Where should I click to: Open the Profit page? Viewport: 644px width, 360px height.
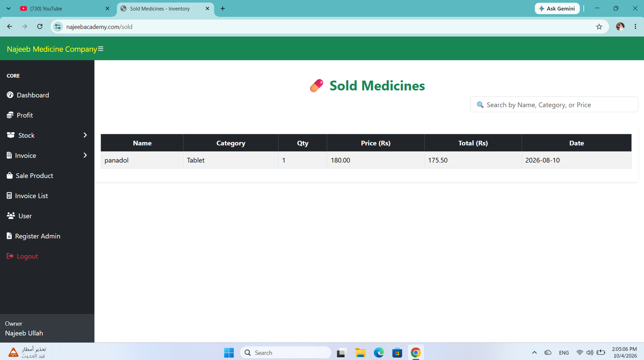click(20, 115)
